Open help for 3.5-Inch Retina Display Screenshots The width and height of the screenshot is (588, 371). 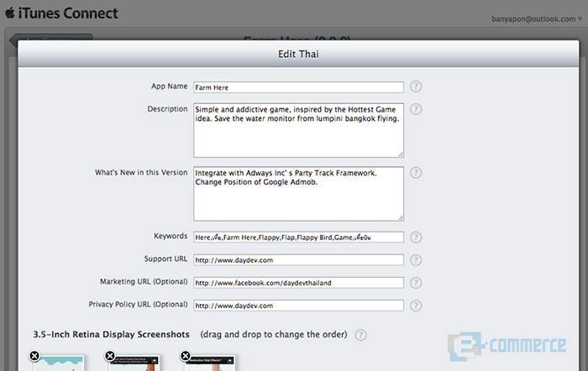360,335
